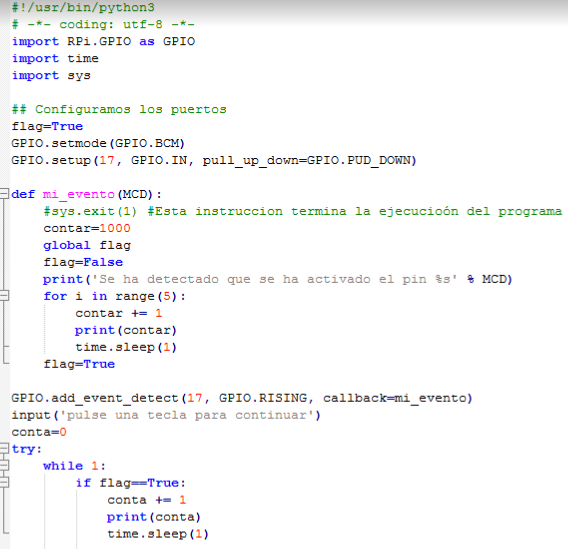568x549 pixels.
Task: Click the 'conta += 1' line
Action: [147, 500]
